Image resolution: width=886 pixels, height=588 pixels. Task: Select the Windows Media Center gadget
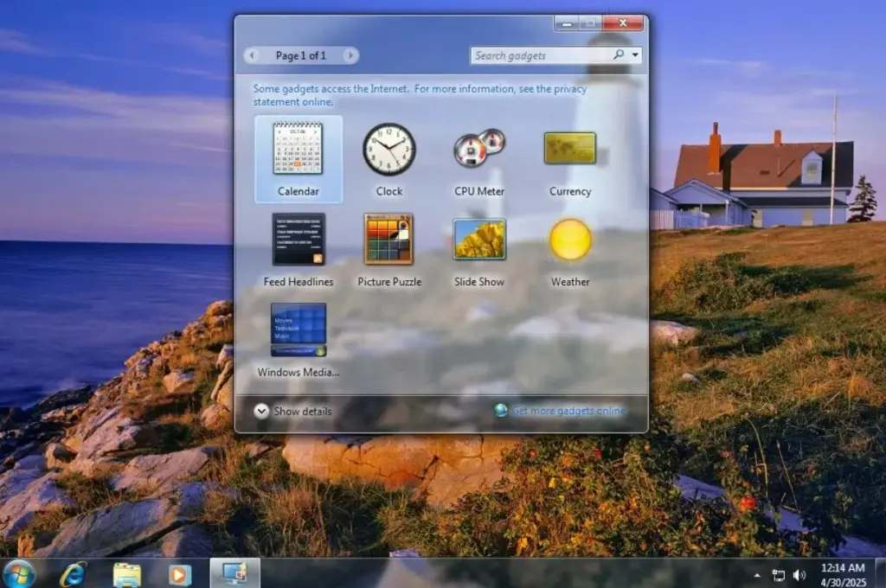[x=299, y=329]
